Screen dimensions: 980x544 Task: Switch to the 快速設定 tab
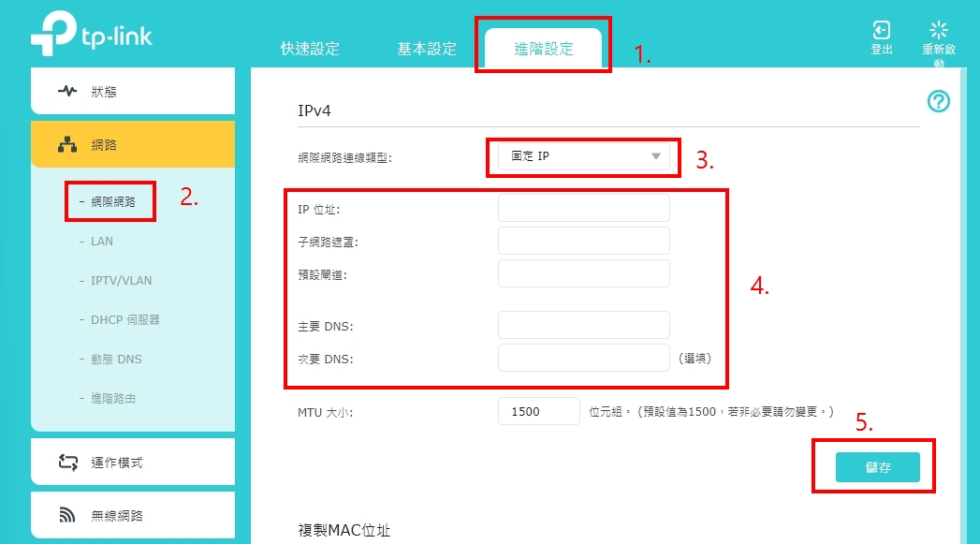[310, 49]
